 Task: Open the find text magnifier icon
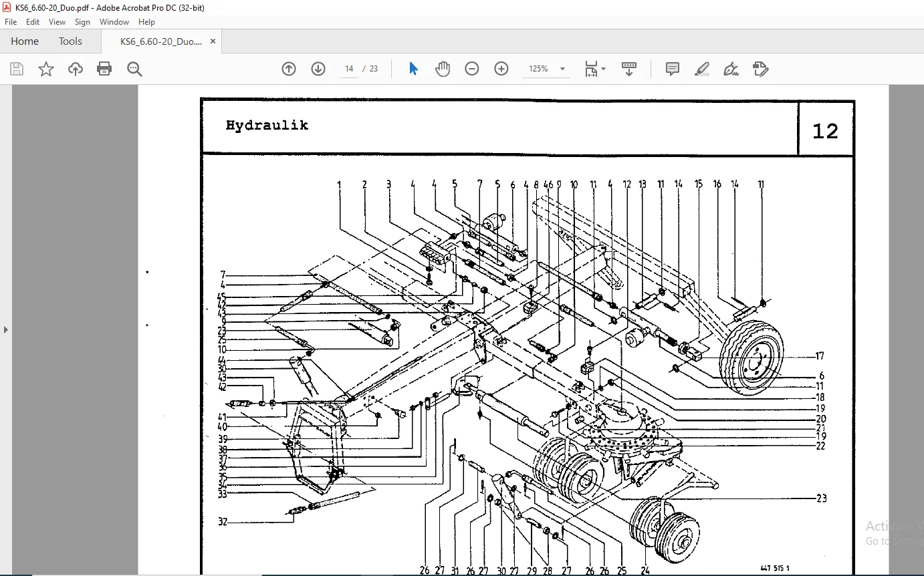pyautogui.click(x=134, y=69)
